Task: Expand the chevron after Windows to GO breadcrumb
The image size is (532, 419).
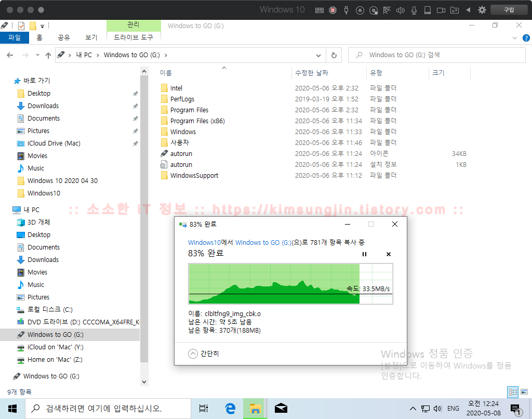Action: coord(166,55)
